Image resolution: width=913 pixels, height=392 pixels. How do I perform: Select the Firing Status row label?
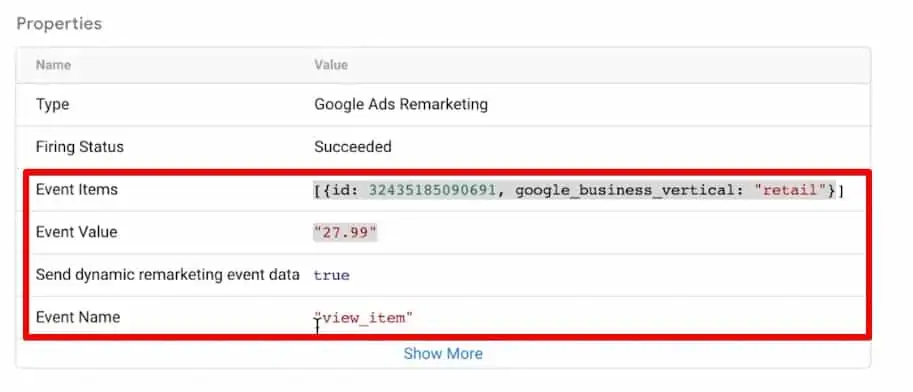click(x=80, y=147)
